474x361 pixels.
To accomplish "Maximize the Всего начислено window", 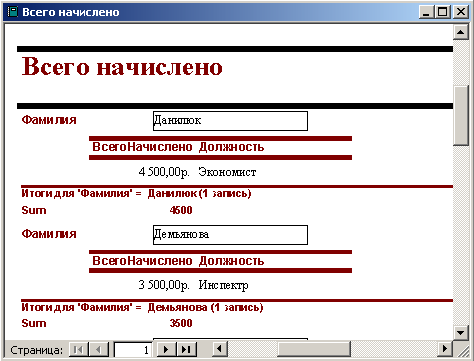I will [x=443, y=12].
